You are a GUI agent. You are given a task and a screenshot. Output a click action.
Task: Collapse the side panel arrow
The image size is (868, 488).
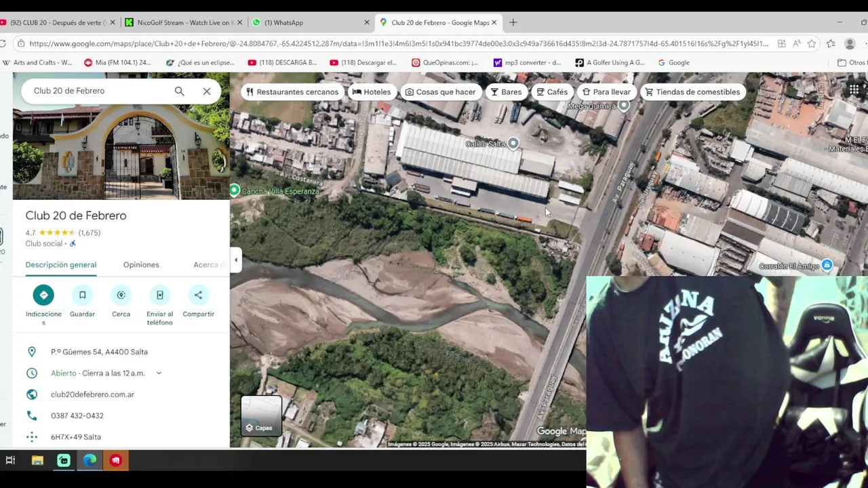coord(236,260)
